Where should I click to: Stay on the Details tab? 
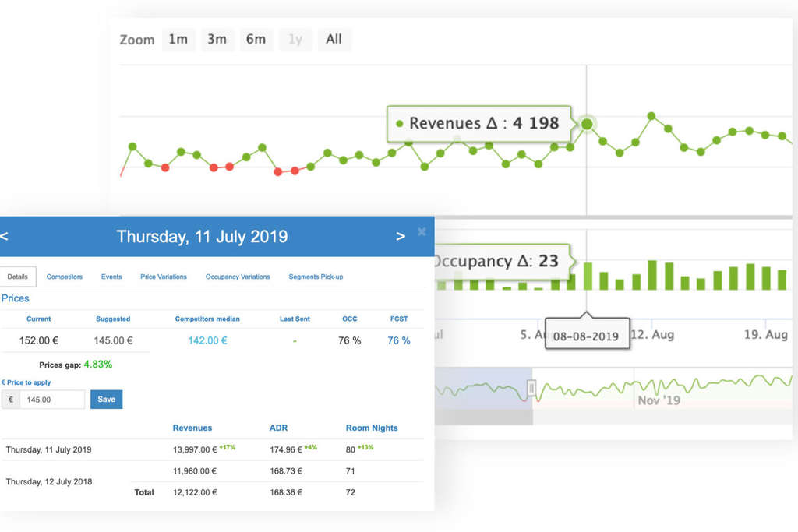coord(18,276)
